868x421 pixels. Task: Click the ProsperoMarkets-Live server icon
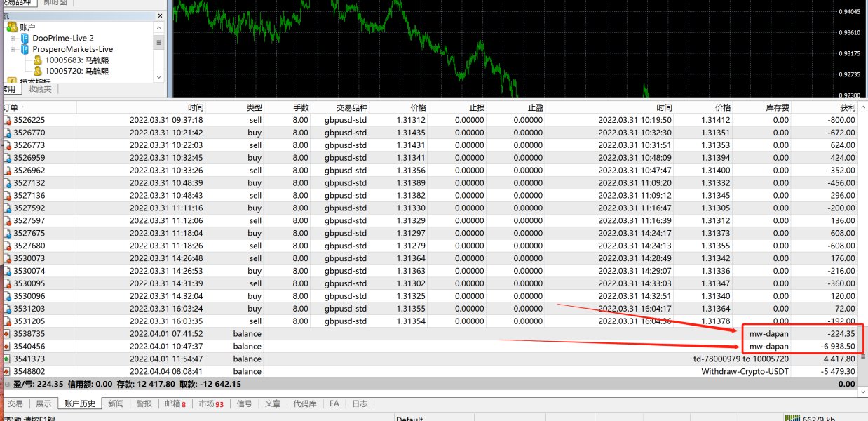click(x=25, y=49)
